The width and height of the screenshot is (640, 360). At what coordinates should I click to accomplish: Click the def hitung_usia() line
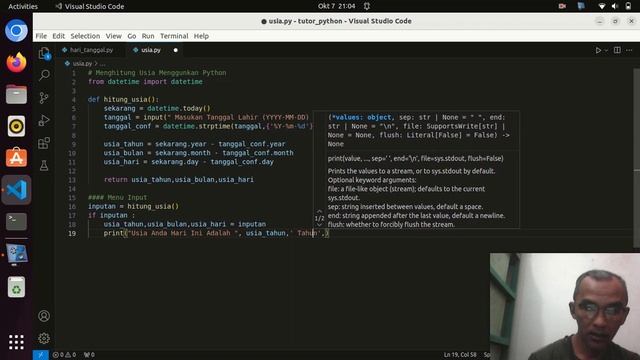tap(123, 99)
